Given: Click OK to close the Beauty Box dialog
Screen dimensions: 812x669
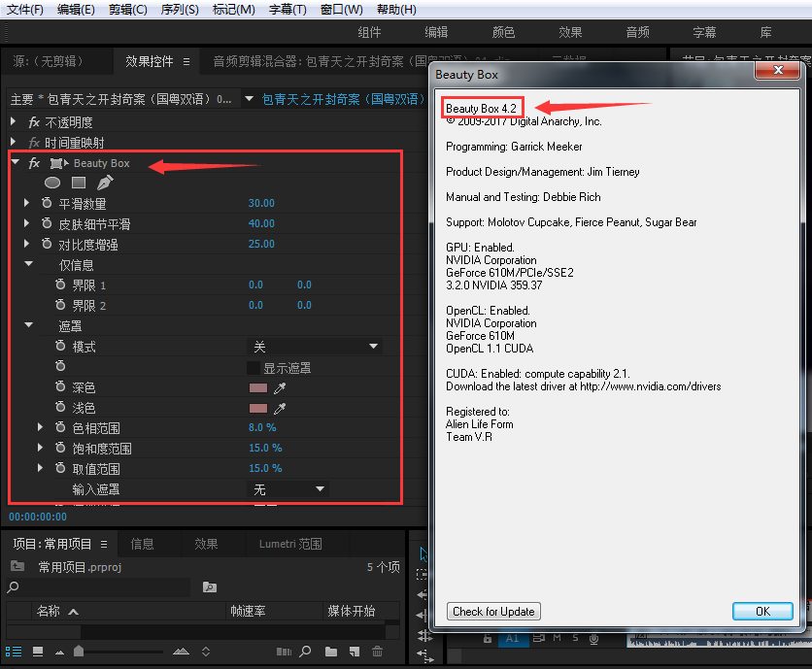Looking at the screenshot, I should click(762, 611).
